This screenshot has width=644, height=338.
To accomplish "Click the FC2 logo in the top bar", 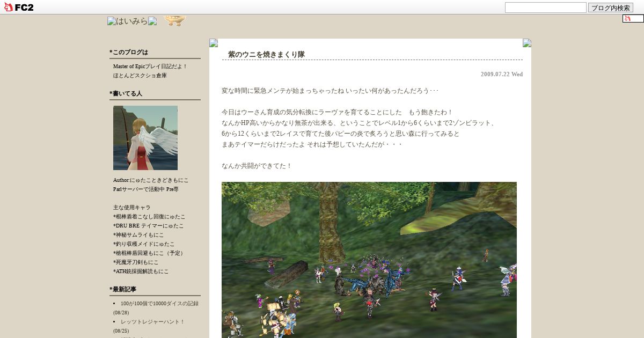I will click(19, 7).
